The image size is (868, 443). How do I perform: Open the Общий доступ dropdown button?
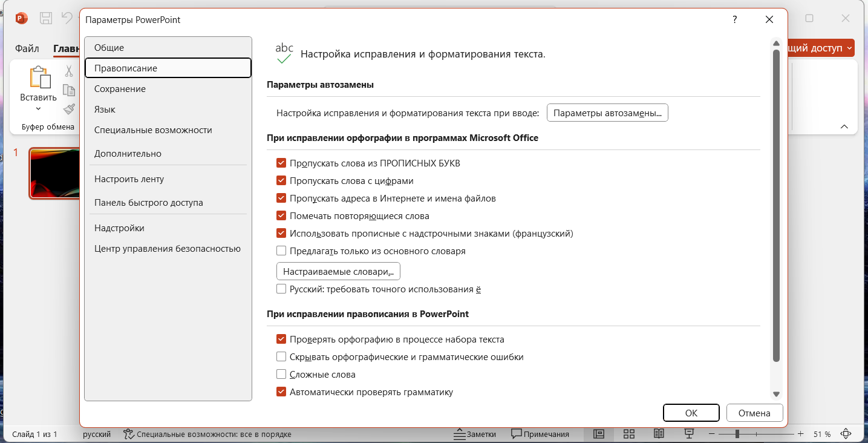click(820, 48)
